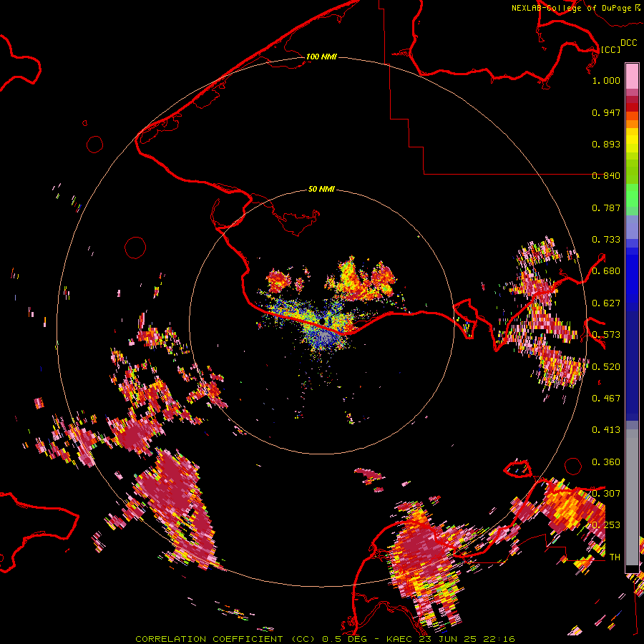Select the 0.893 scale value
The width and height of the screenshot is (644, 644).
coord(606,144)
